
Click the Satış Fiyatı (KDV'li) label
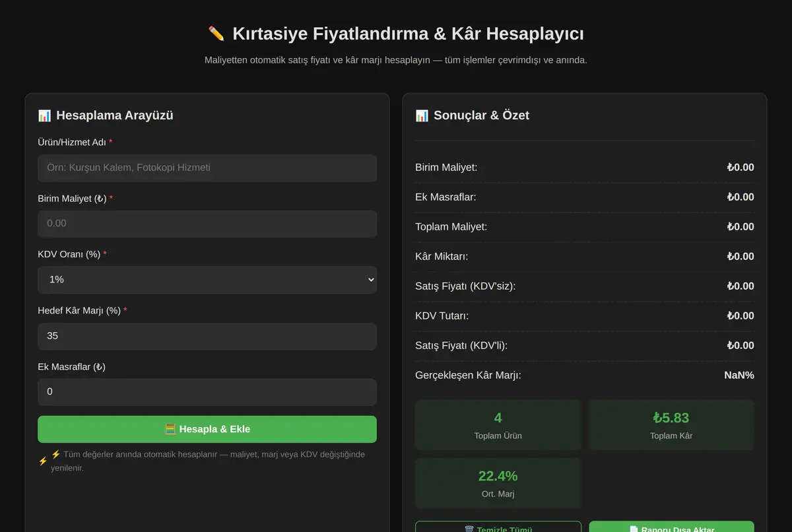pos(461,346)
